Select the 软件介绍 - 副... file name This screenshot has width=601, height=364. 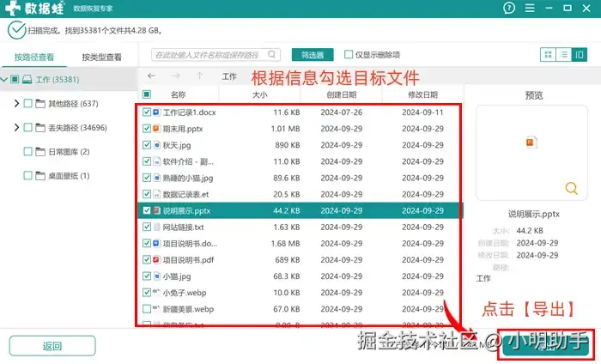tap(188, 161)
